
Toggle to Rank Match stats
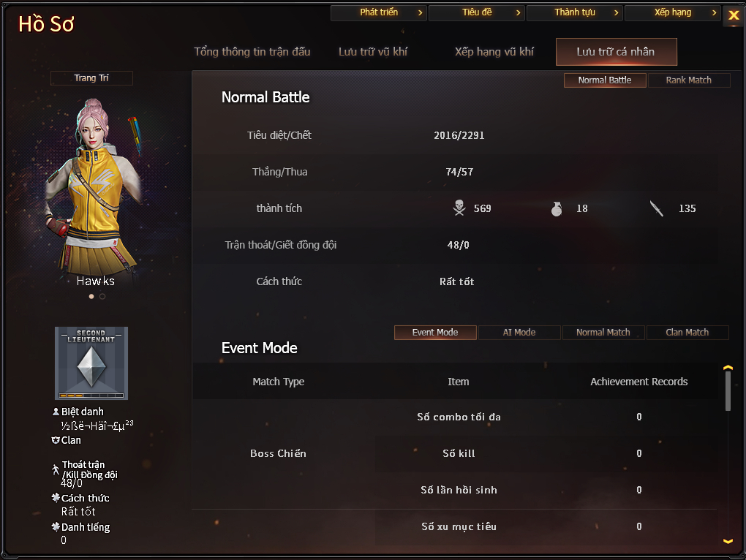point(688,80)
